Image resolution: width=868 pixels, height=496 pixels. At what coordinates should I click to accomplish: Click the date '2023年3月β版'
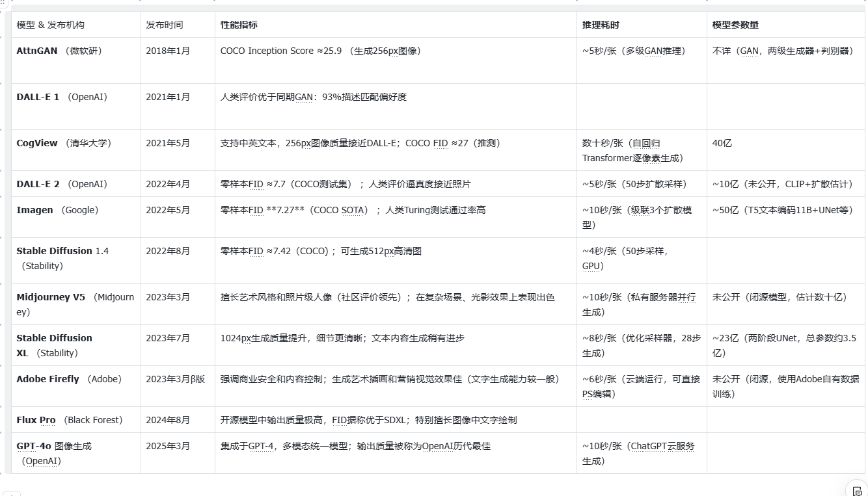coord(175,379)
